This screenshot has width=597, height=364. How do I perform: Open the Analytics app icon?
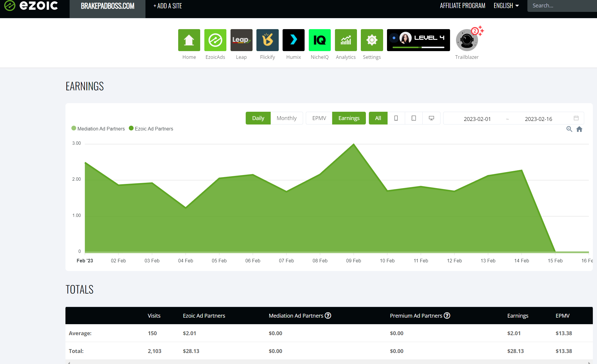[346, 40]
